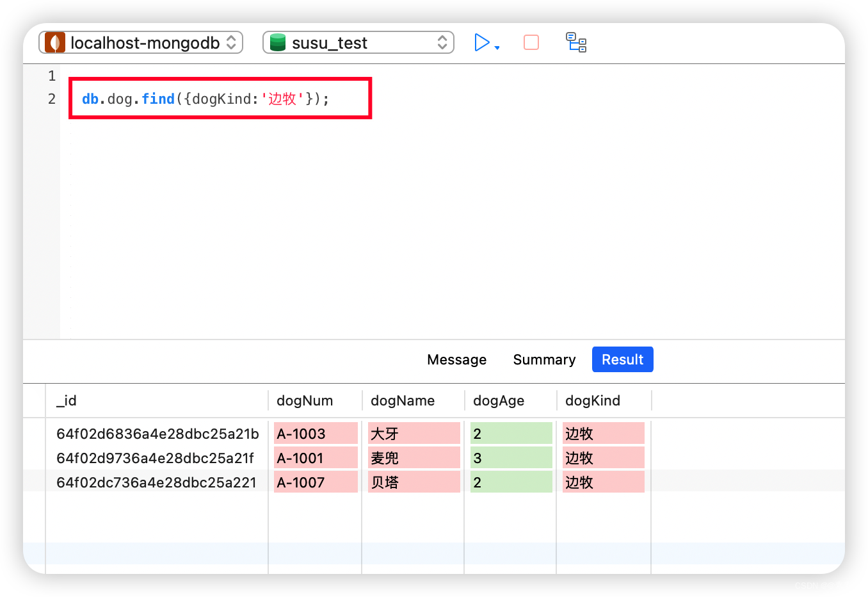Select dogKind cell in A-1003 row
Image resolution: width=868 pixels, height=597 pixels.
[604, 434]
